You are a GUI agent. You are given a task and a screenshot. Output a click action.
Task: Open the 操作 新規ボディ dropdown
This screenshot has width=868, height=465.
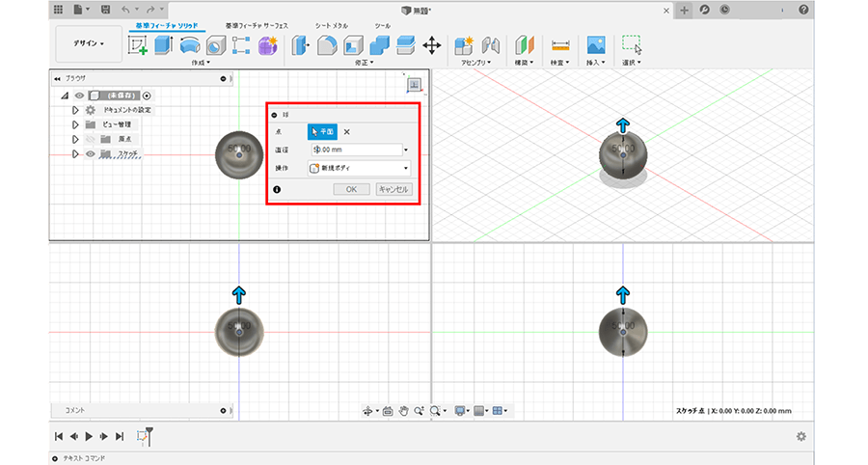pos(359,168)
